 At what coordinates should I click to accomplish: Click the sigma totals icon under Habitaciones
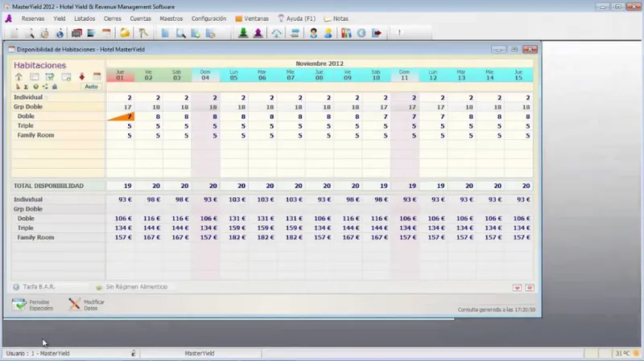coord(26,87)
